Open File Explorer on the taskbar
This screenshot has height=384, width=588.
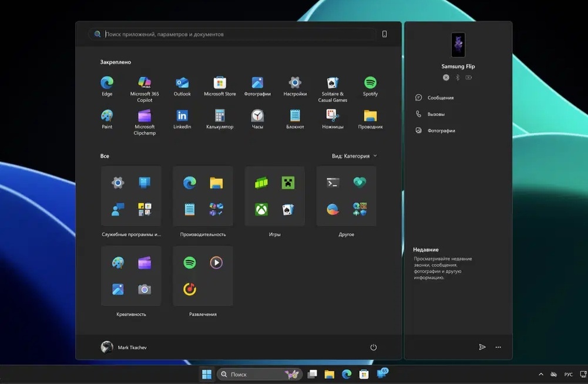[330, 374]
